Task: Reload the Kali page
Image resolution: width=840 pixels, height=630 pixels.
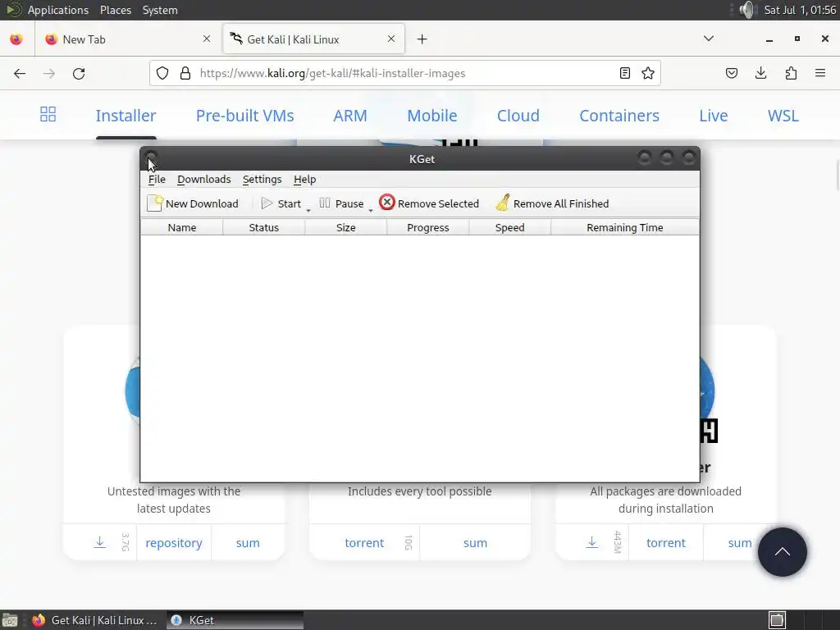Action: [x=79, y=73]
